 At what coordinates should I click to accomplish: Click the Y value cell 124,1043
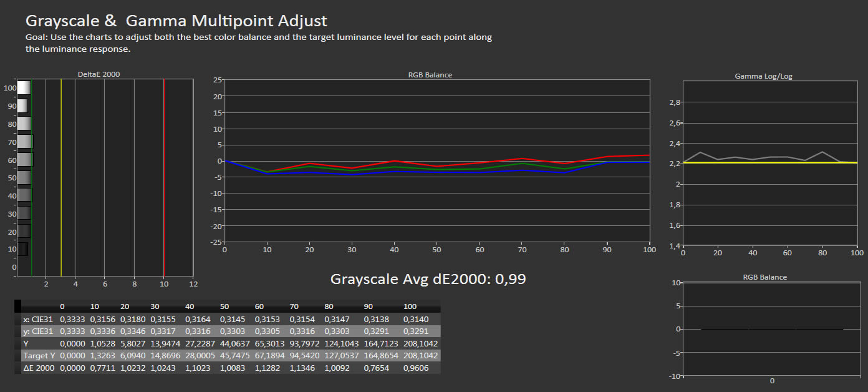tap(340, 343)
